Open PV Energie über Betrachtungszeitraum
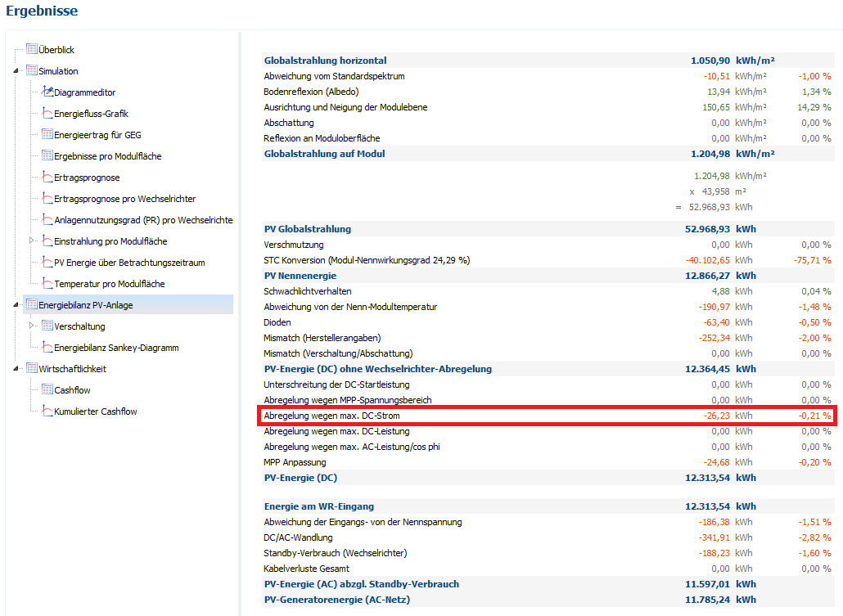The image size is (843, 616). point(129,263)
